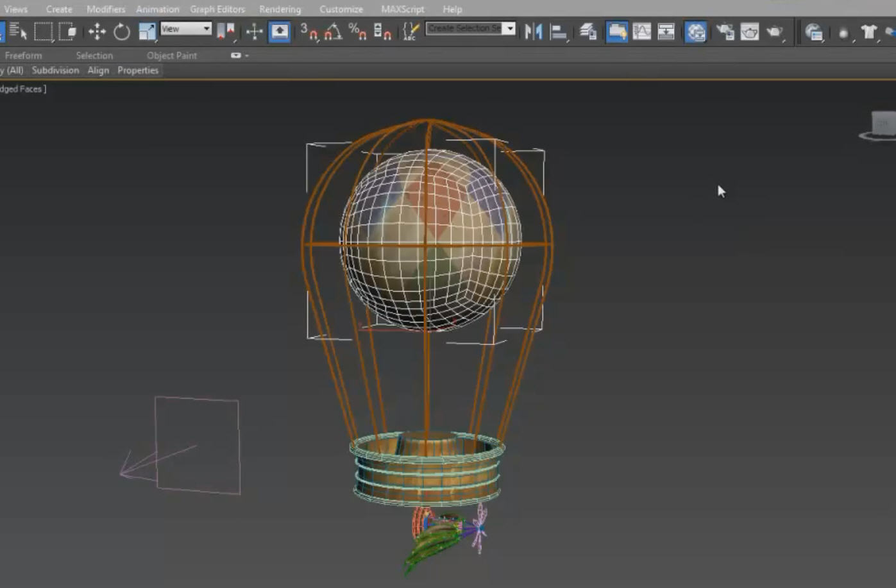Activate the Select and Rotate tool
Viewport: 896px width, 588px height.
coord(121,31)
